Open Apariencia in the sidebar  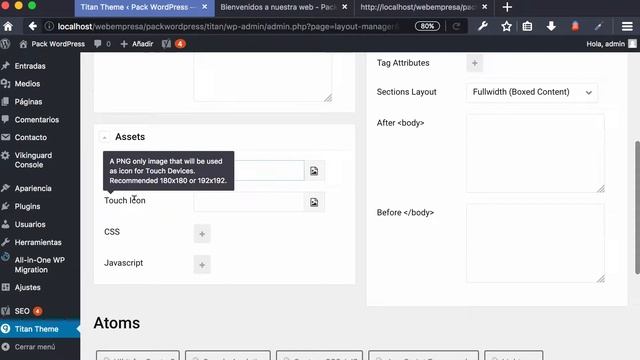pyautogui.click(x=33, y=188)
